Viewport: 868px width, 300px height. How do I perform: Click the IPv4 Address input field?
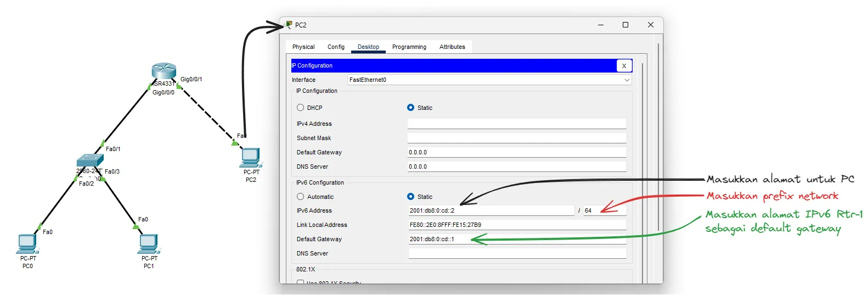click(x=516, y=124)
